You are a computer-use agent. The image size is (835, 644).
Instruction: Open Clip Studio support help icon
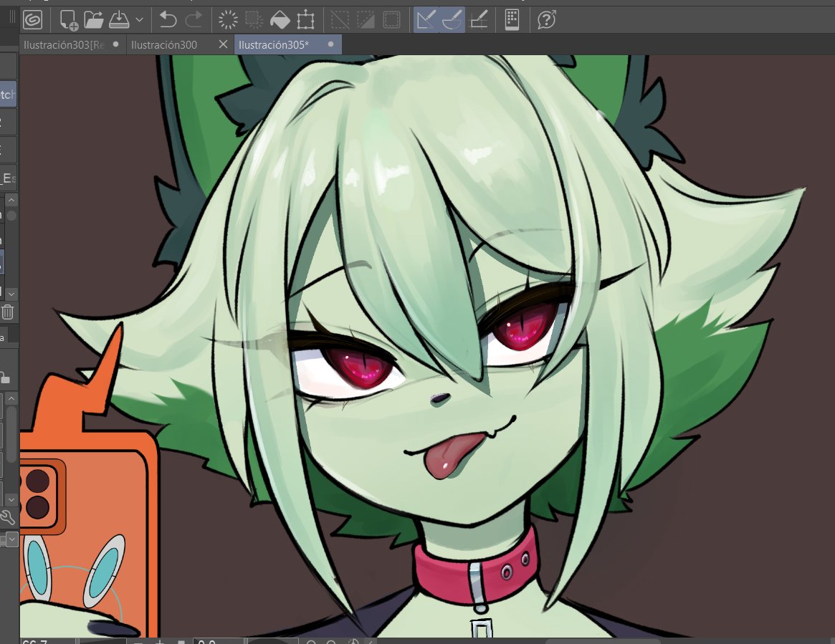coord(546,20)
